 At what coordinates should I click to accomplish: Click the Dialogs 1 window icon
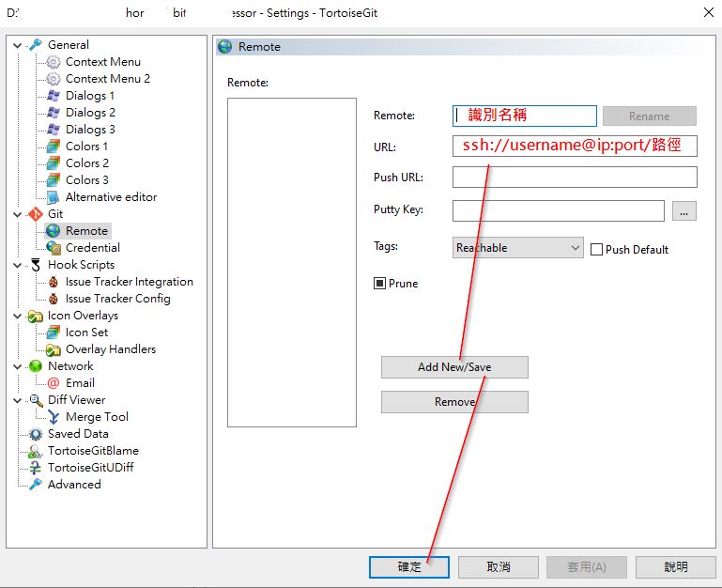54,96
